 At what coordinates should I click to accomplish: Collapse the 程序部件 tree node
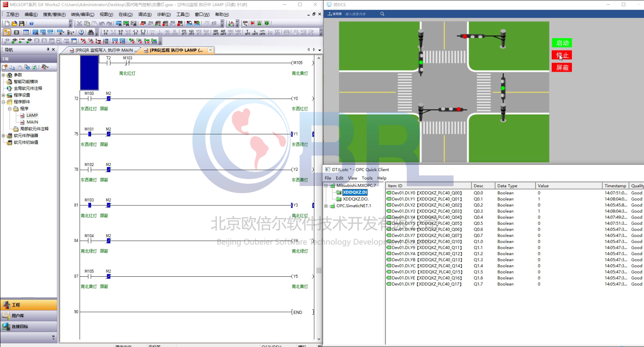click(3, 102)
